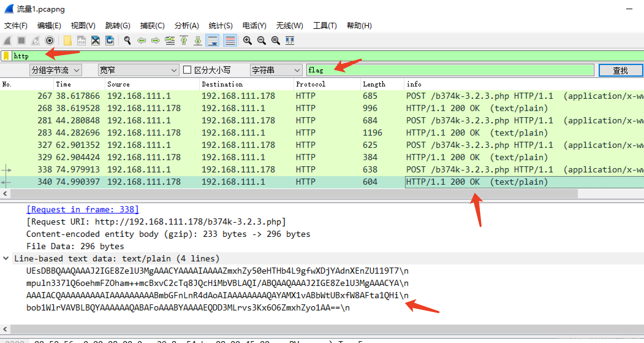Toggle case-sensitive search checkbox 区分大小写

[x=187, y=70]
